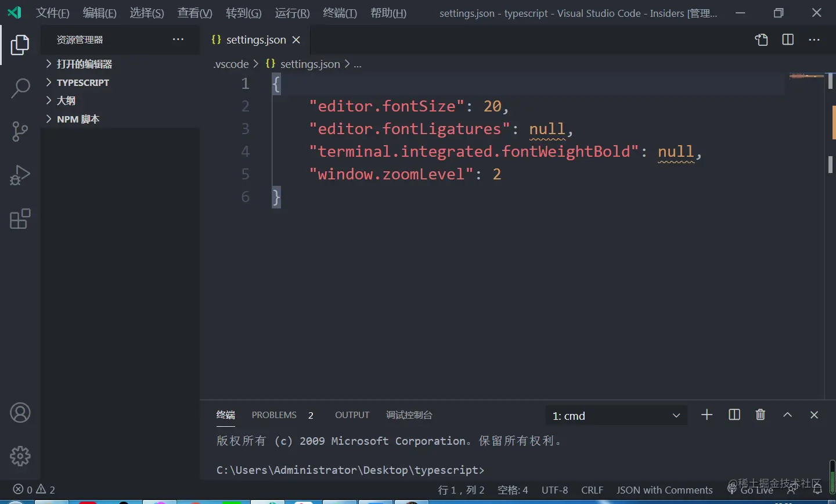
Task: Open the editor's more actions menu
Action: [814, 39]
